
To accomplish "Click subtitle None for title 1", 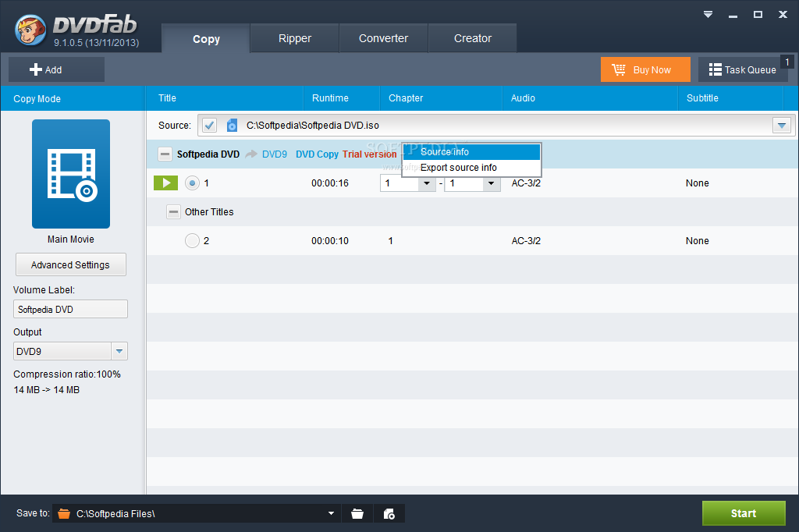I will (697, 183).
